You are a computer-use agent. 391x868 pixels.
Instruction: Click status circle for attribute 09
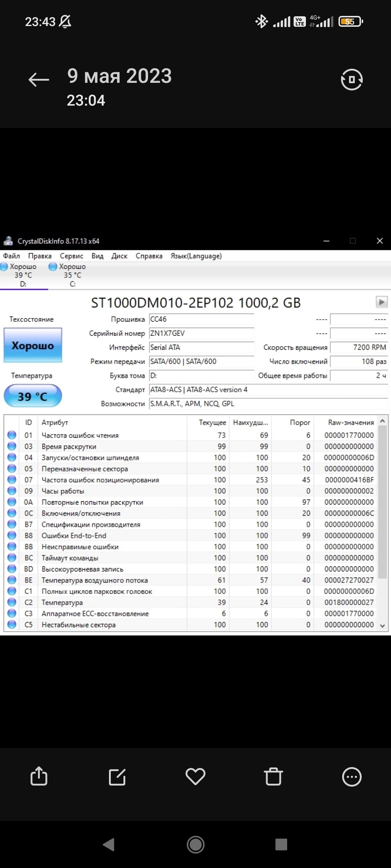tap(12, 491)
